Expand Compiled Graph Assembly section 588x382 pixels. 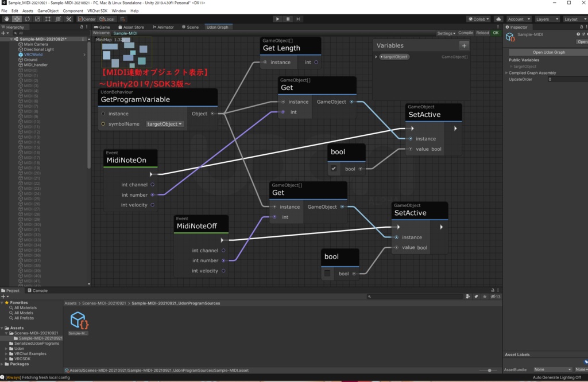pyautogui.click(x=506, y=73)
